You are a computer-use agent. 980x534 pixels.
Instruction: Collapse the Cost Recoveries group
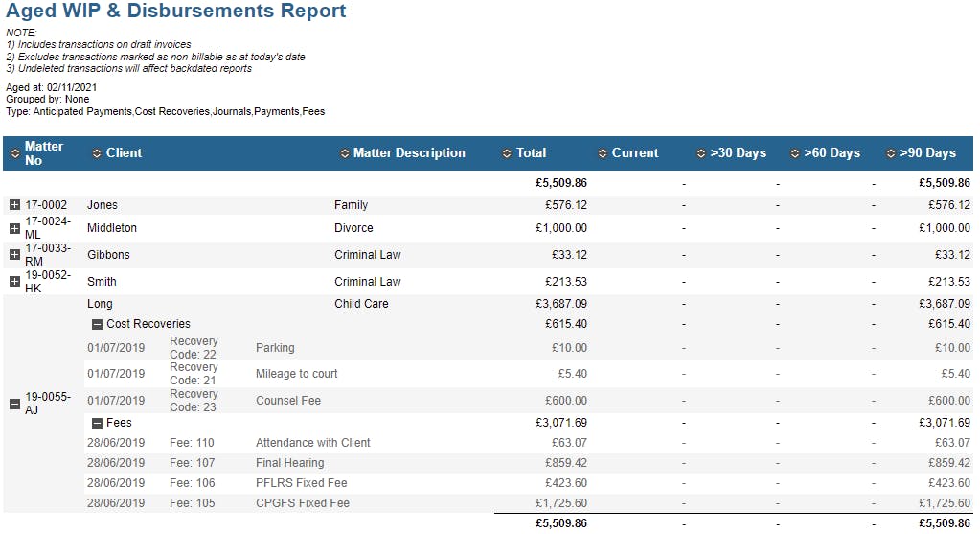[x=97, y=324]
